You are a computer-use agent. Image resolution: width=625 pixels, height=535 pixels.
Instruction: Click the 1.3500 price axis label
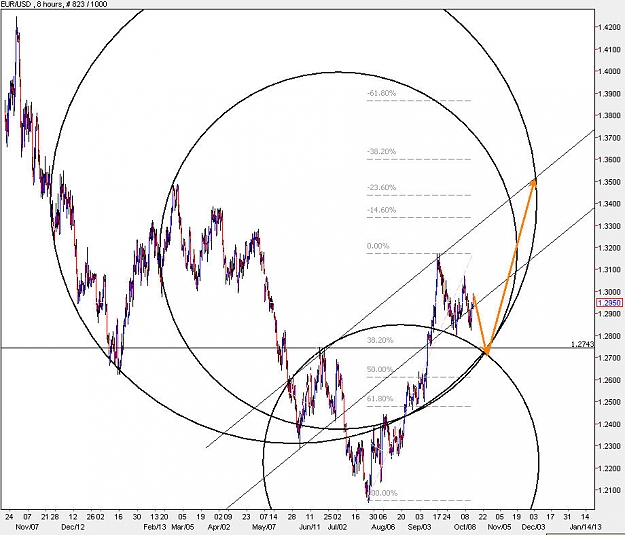click(x=609, y=182)
